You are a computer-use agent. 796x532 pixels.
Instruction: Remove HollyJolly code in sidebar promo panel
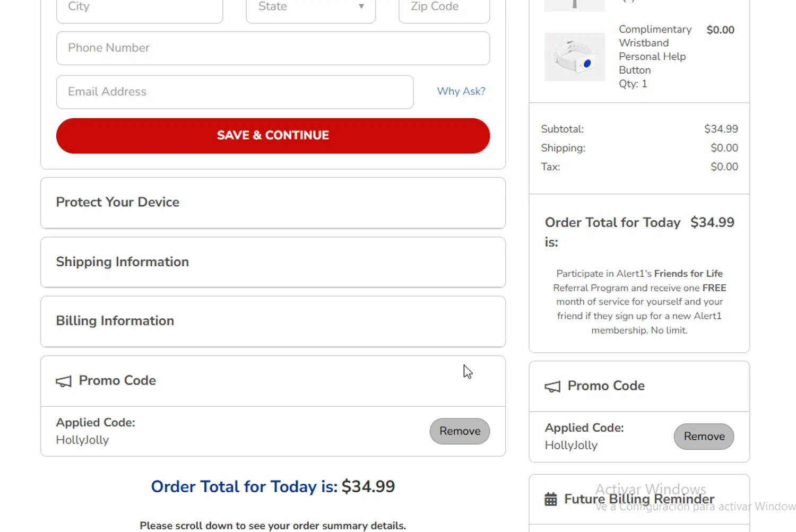point(704,437)
